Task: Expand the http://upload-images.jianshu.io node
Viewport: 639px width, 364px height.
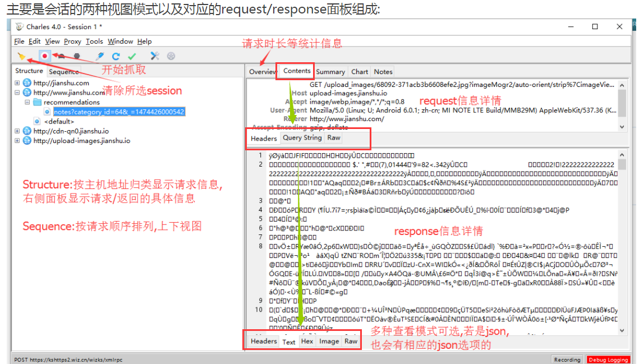Action: 17,141
